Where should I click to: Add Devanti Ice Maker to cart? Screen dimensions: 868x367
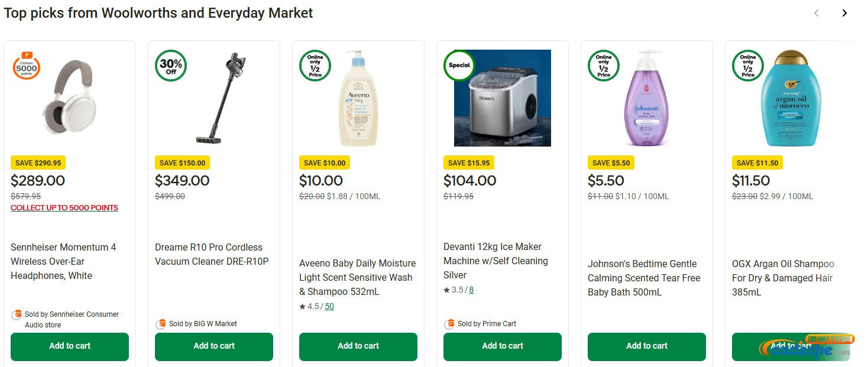point(503,346)
